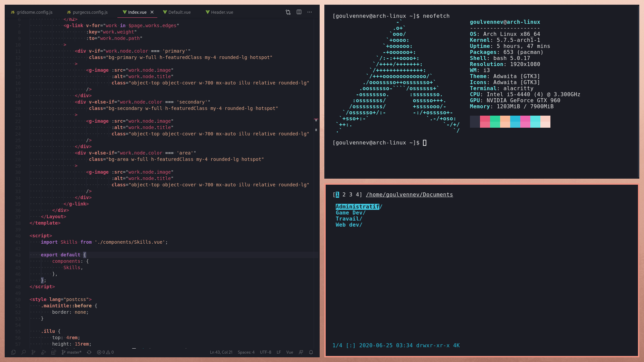Viewport: 644px width, 362px height.
Task: Open the editor More Actions menu
Action: click(310, 12)
